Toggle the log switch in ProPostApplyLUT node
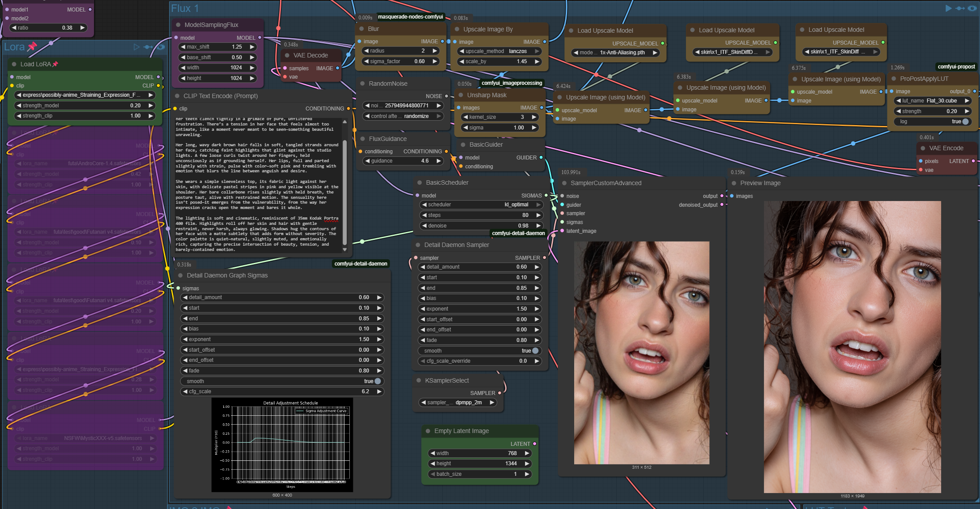The width and height of the screenshot is (980, 509). [x=965, y=122]
